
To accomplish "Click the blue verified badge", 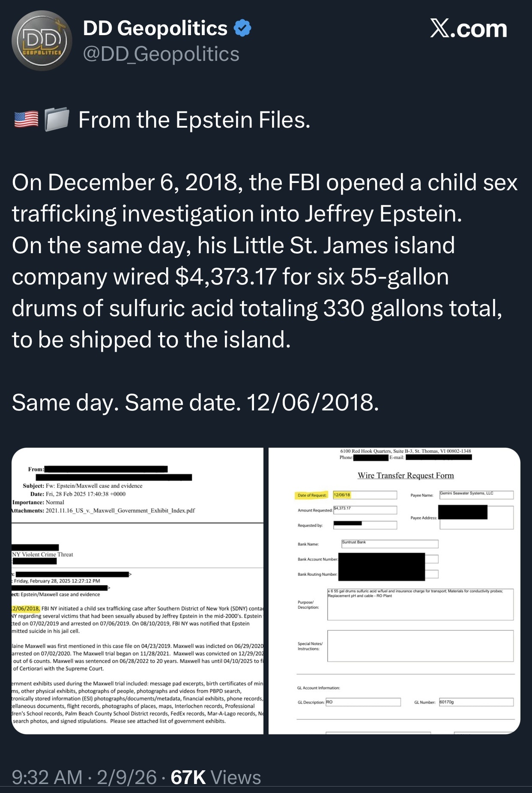I will click(242, 28).
